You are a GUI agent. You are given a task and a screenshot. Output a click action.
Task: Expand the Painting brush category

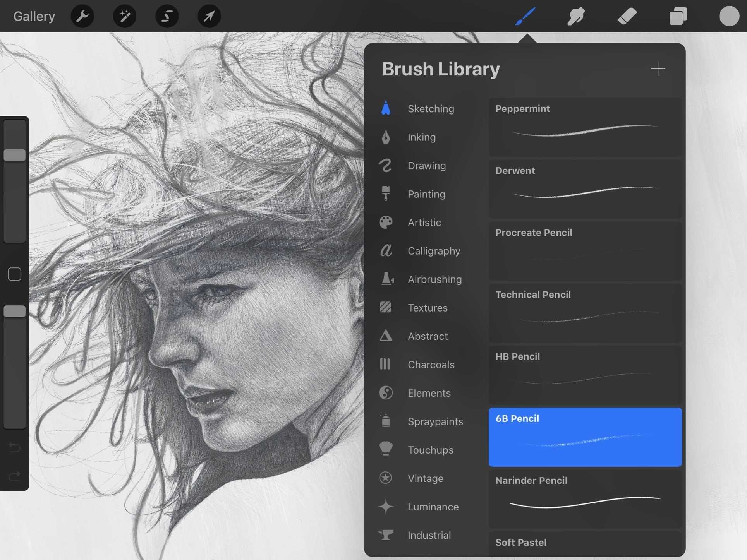tap(426, 194)
